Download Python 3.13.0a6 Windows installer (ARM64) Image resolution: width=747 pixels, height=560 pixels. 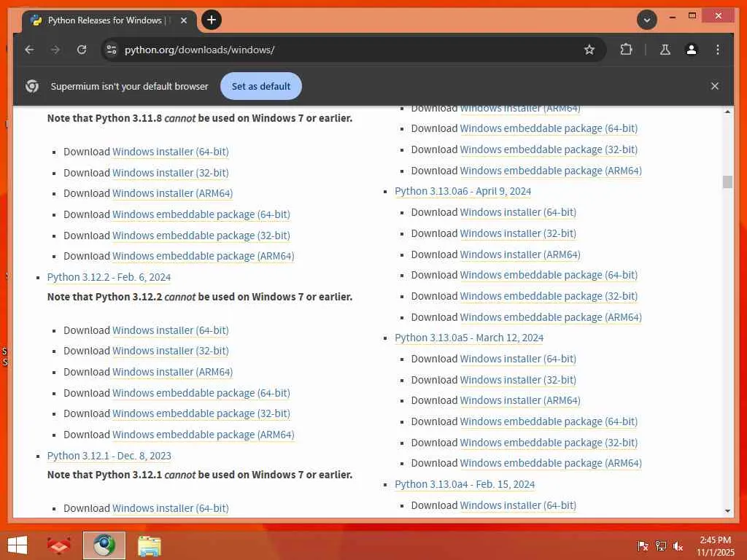click(x=520, y=254)
